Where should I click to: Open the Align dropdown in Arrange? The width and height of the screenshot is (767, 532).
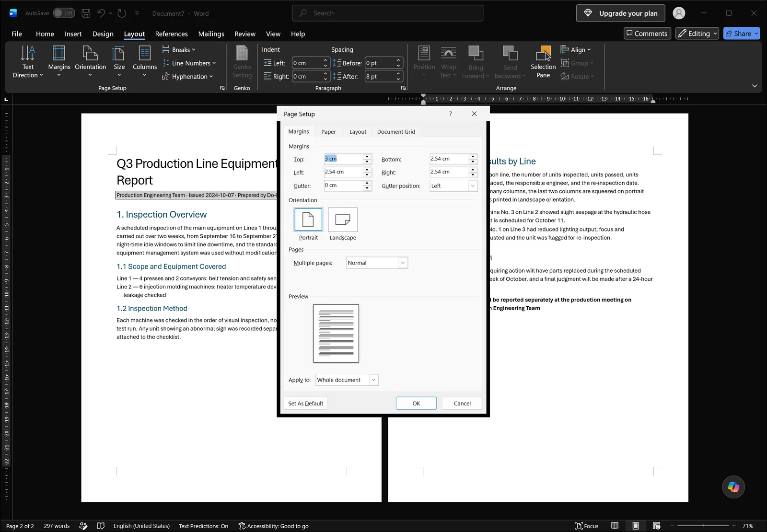(576, 50)
